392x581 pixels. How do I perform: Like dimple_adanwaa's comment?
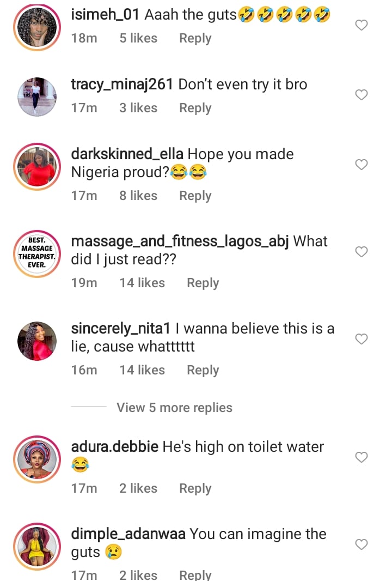click(362, 544)
